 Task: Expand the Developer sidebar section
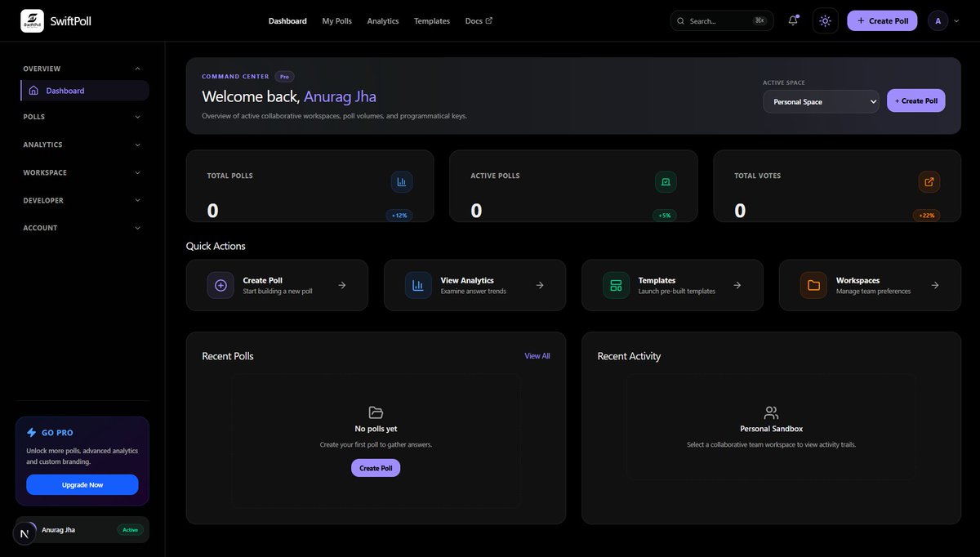(82, 200)
